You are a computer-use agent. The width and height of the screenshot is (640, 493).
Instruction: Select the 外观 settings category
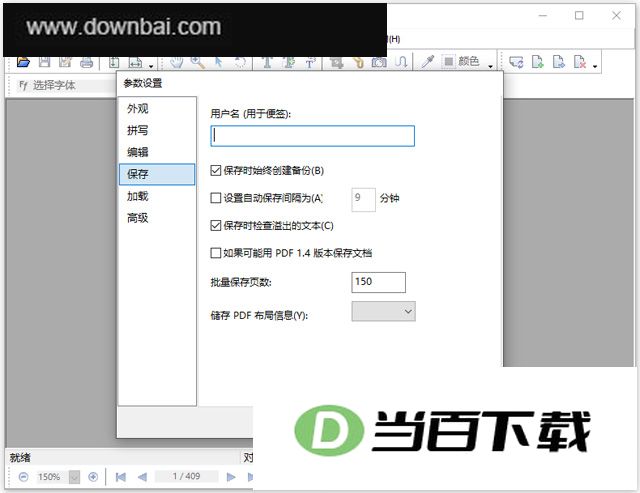point(157,109)
